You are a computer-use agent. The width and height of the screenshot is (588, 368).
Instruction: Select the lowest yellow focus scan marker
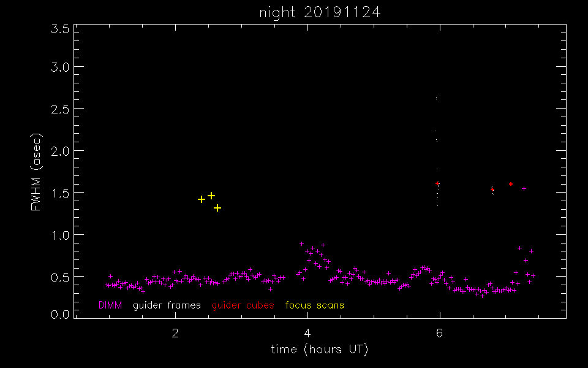pyautogui.click(x=217, y=208)
